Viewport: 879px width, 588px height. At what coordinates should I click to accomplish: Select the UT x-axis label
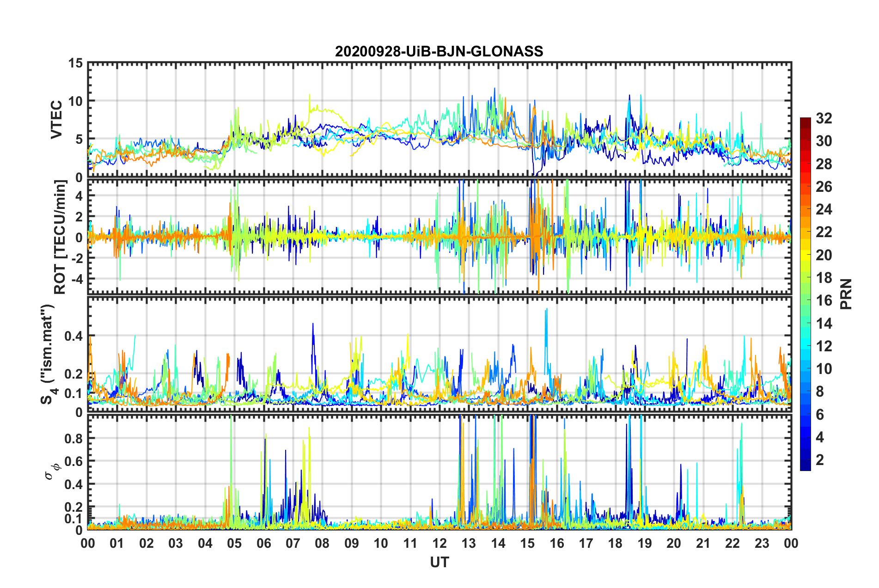[439, 562]
